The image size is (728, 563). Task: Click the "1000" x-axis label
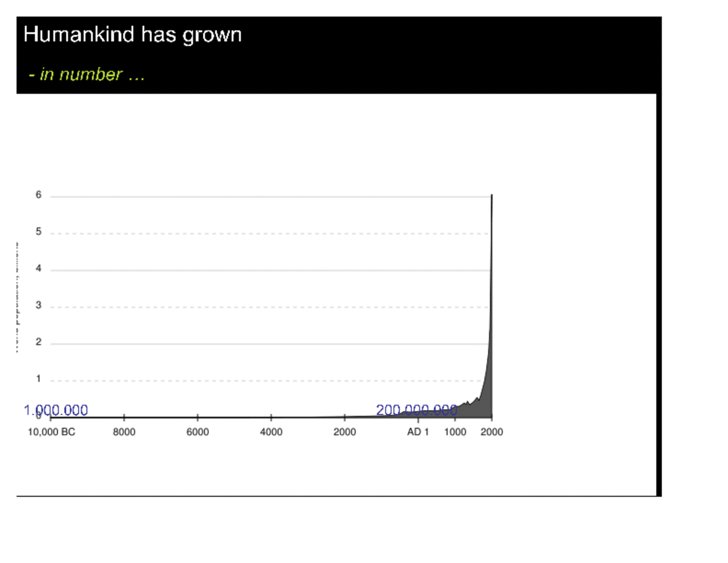[455, 432]
